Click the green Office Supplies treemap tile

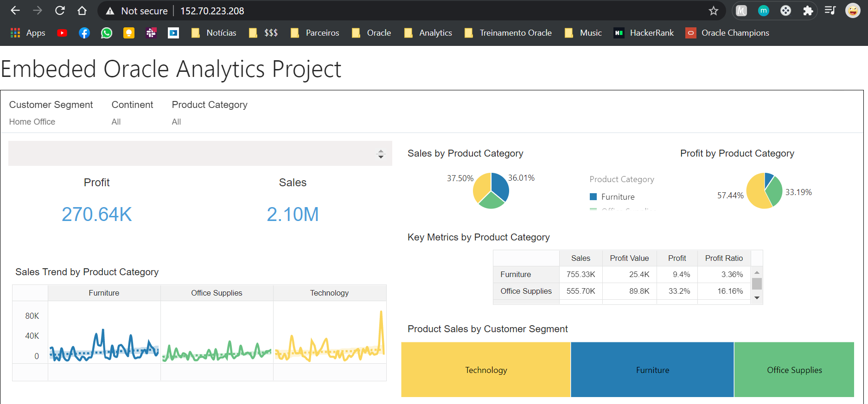click(x=794, y=370)
